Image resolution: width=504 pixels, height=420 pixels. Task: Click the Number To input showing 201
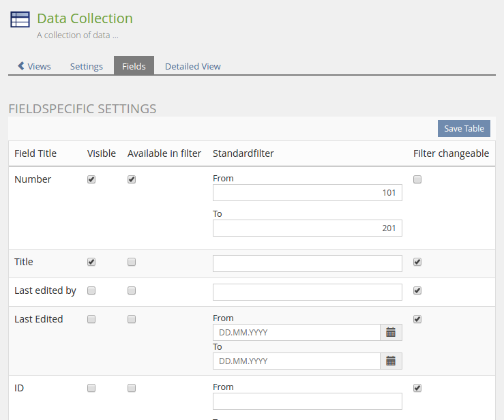(307, 228)
